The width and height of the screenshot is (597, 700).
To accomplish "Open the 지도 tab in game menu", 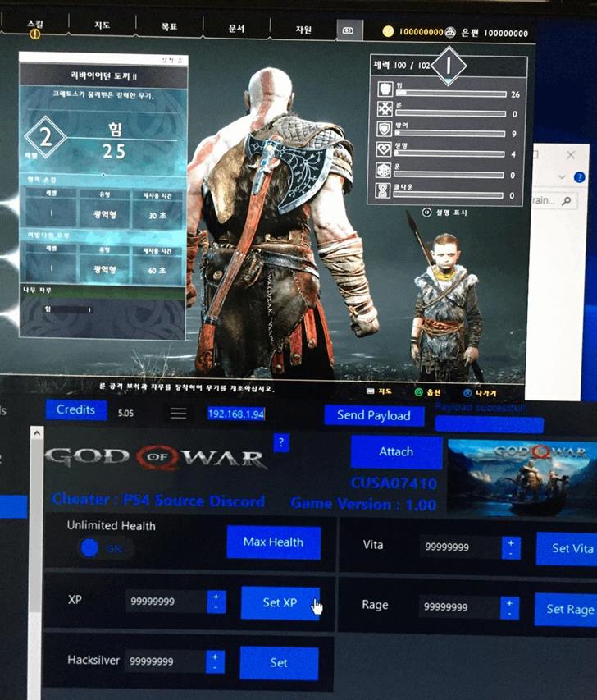I will point(103,25).
